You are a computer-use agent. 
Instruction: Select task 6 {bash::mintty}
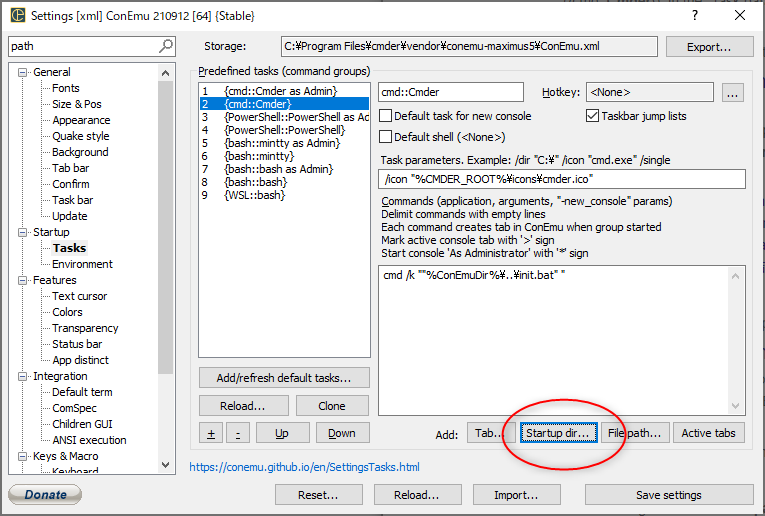coord(284,156)
